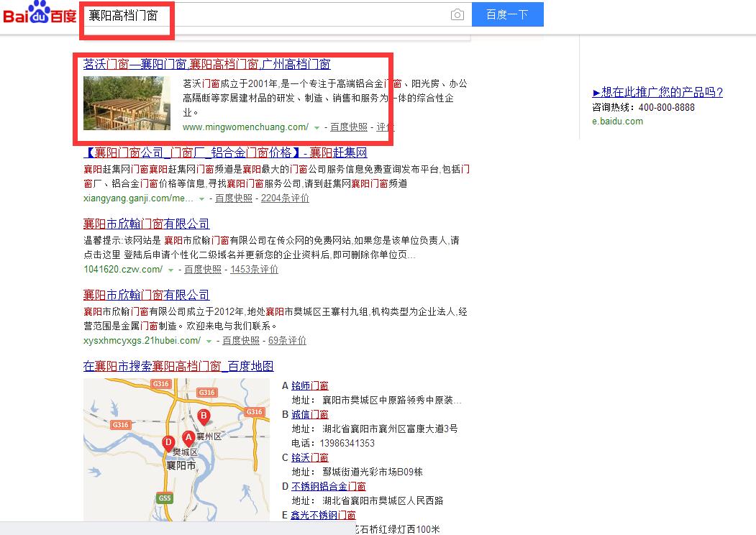Open 襄阳市欣翰门窗有限公司 title of the 21hubei.com result

147,295
